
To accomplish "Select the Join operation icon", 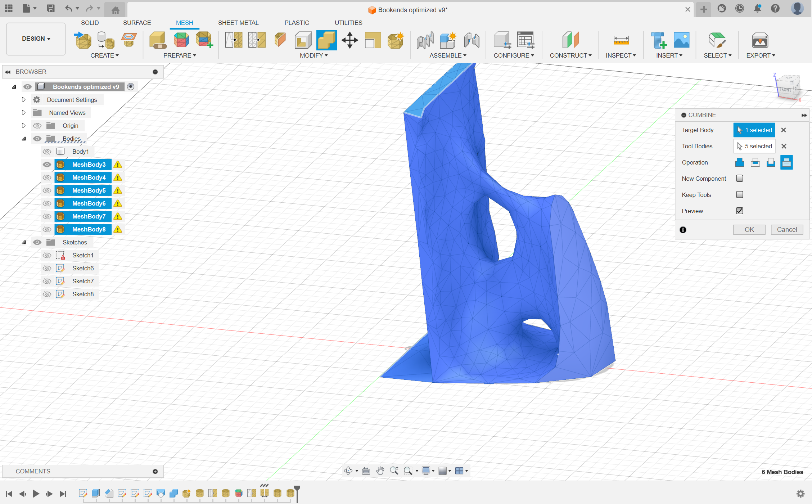I will (740, 162).
